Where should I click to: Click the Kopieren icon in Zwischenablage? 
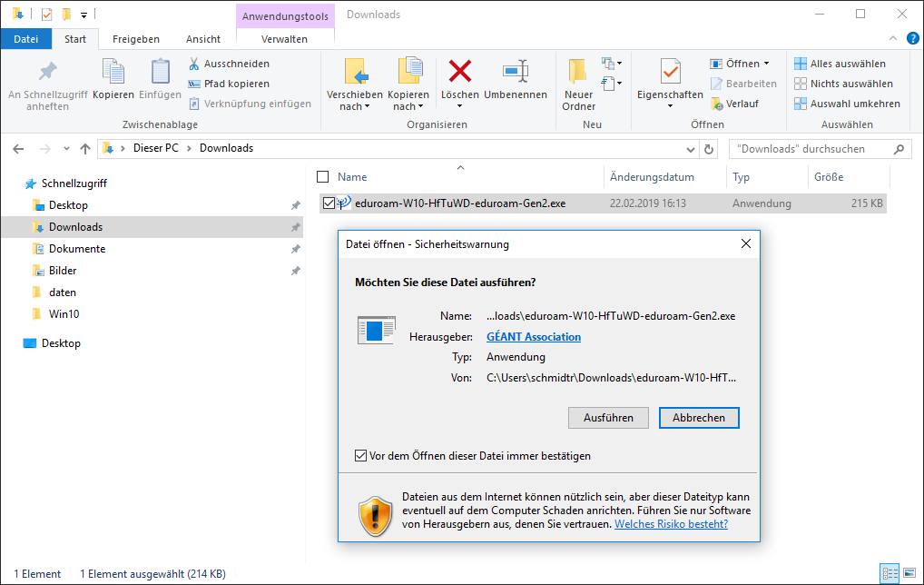[x=113, y=72]
